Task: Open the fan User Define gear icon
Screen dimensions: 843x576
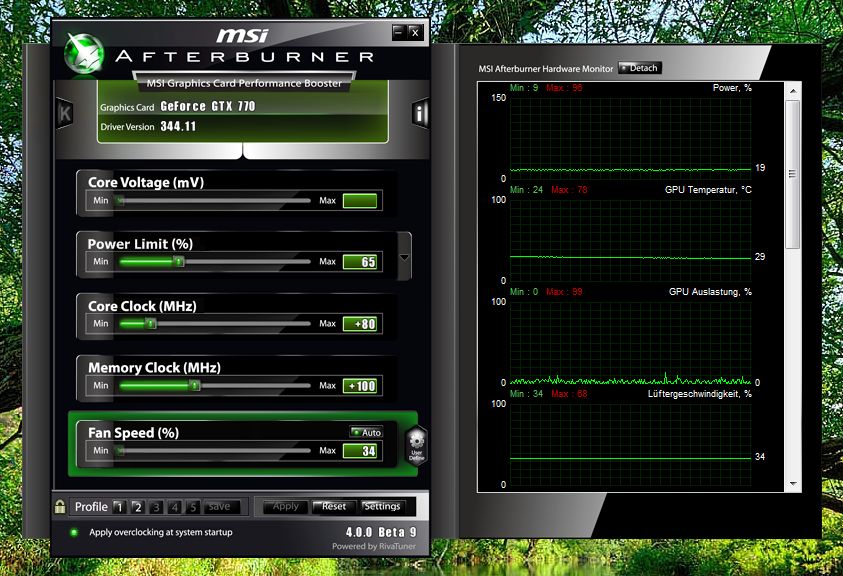Action: [x=417, y=445]
